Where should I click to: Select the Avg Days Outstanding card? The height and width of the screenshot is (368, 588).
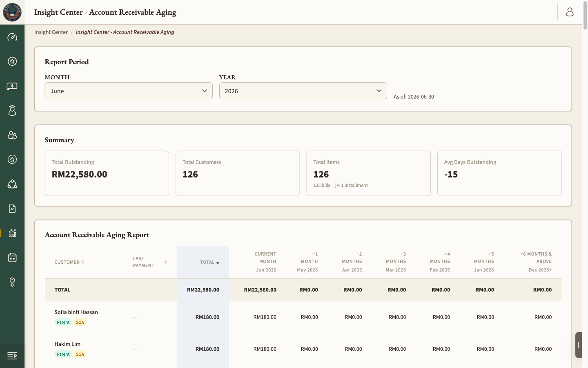pos(499,173)
